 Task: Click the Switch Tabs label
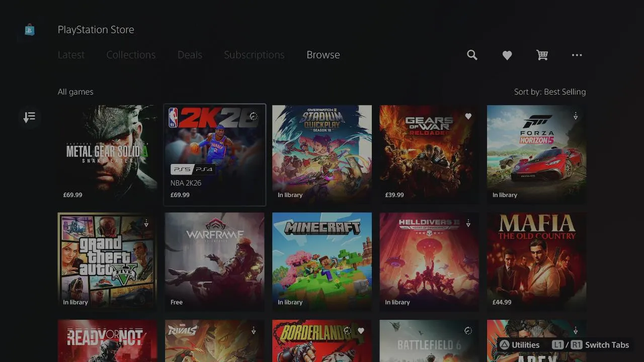pyautogui.click(x=607, y=345)
